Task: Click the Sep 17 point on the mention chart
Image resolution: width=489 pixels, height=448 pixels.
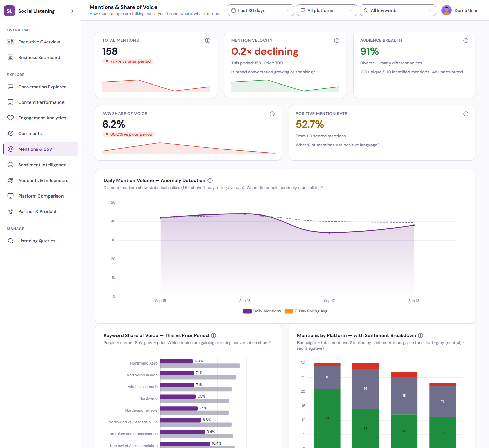Action: click(x=329, y=233)
